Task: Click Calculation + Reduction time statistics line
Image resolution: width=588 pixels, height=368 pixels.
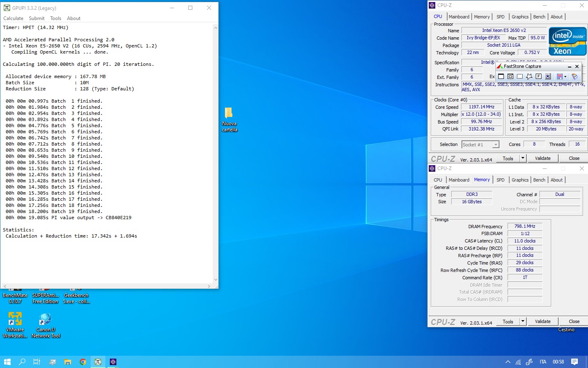Action: pyautogui.click(x=71, y=236)
